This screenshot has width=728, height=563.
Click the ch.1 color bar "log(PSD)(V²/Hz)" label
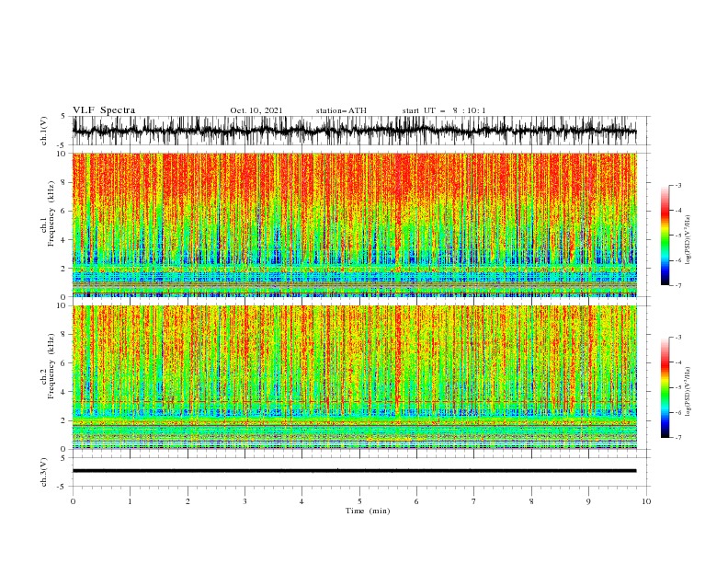pyautogui.click(x=688, y=240)
